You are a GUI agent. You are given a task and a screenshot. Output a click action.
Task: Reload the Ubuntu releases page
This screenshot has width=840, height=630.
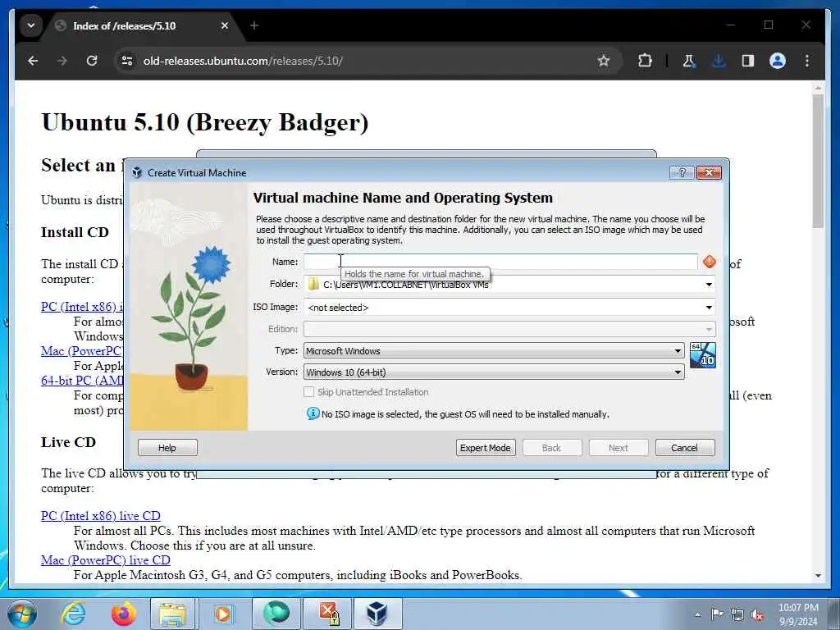coord(92,61)
